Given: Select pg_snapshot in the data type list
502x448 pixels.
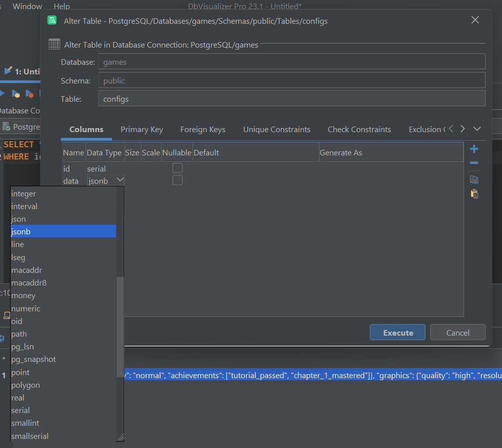Looking at the screenshot, I should 63,359.
